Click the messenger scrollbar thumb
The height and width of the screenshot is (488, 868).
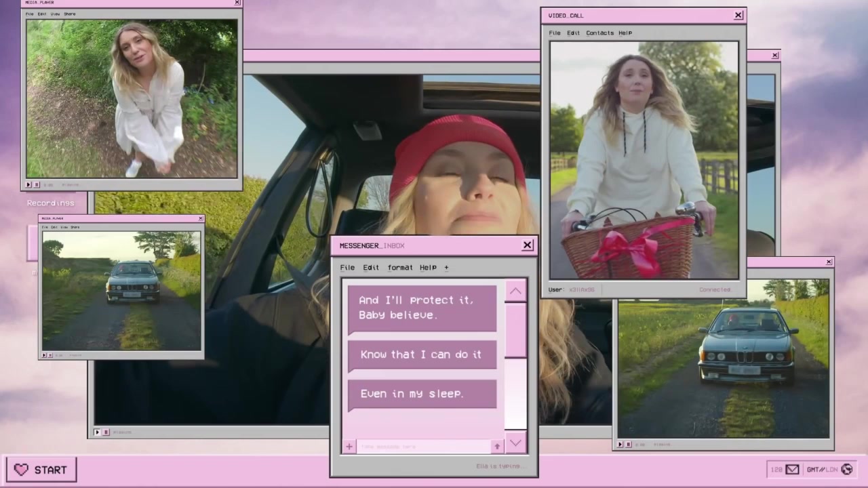(x=515, y=330)
